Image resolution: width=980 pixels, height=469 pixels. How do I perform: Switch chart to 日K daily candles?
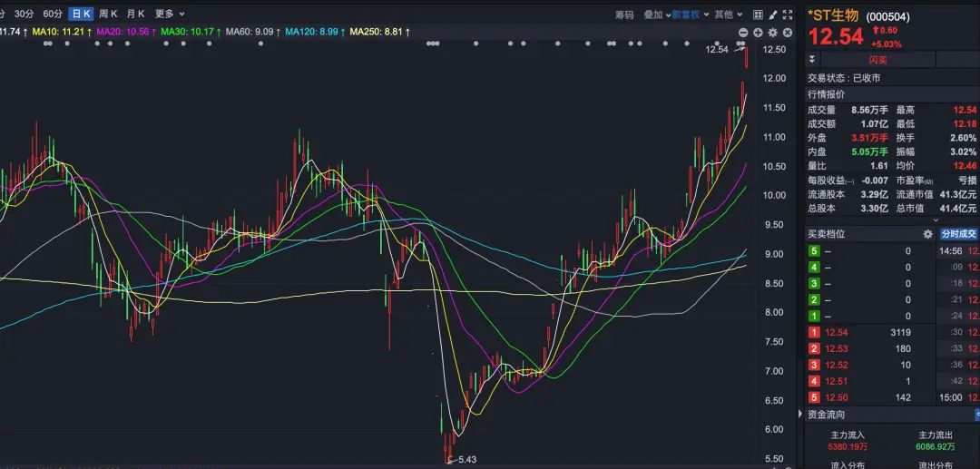point(82,14)
